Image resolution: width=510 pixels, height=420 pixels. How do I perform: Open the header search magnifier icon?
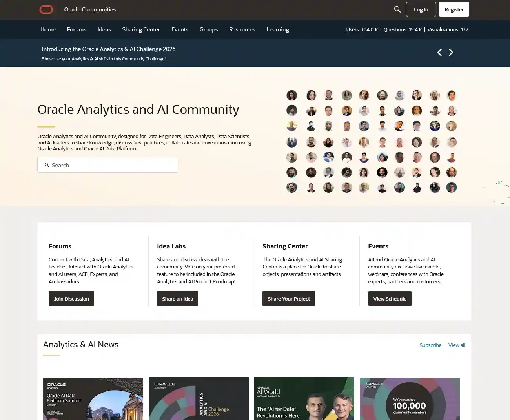pyautogui.click(x=397, y=9)
